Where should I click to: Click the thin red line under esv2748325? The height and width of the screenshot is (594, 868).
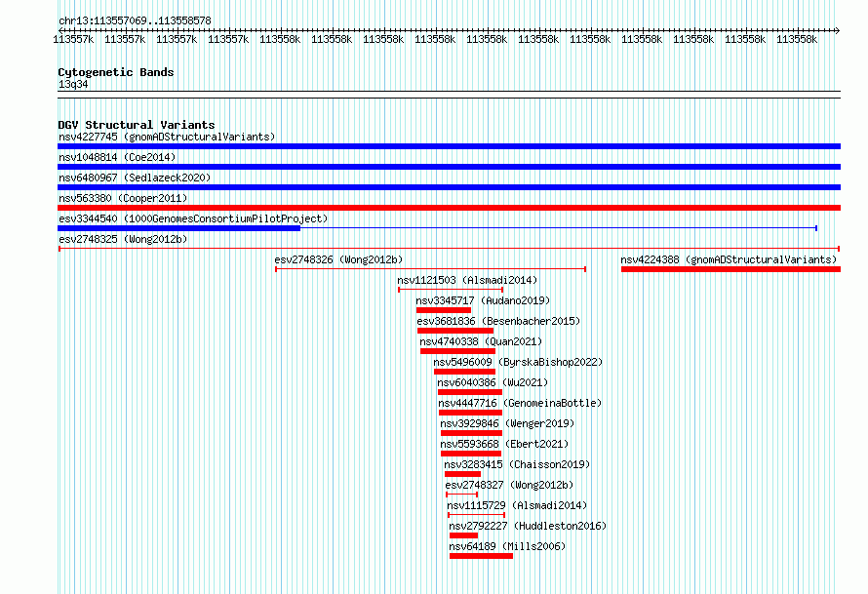[449, 249]
